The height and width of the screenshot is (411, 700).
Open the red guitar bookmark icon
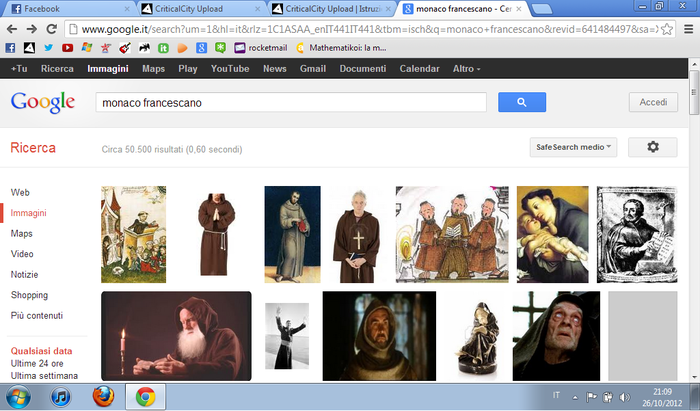click(x=125, y=48)
